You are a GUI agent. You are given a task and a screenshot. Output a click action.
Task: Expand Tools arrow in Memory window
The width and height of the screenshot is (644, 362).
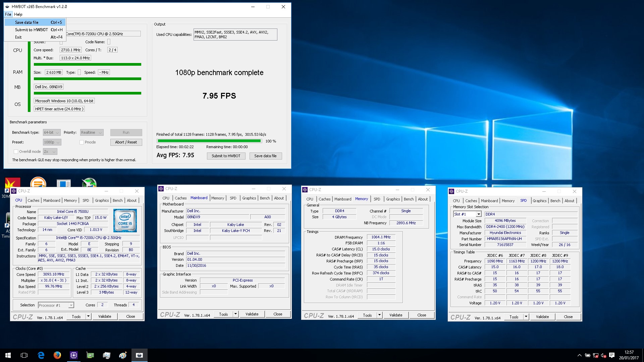pos(379,315)
